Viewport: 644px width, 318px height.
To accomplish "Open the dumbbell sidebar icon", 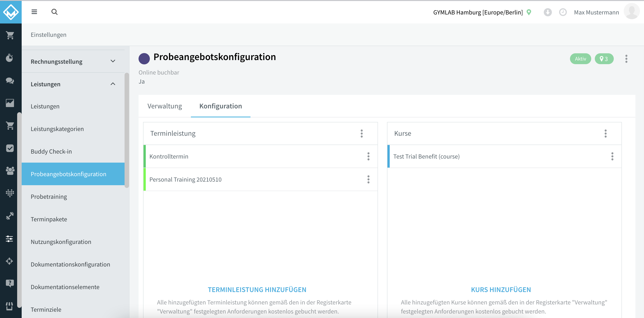I will pyautogui.click(x=10, y=216).
